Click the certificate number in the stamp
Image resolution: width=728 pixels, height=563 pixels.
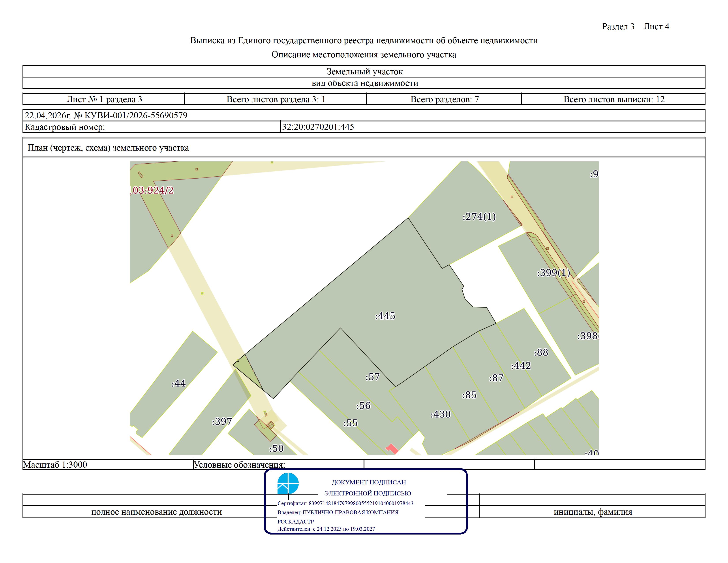[x=361, y=503]
